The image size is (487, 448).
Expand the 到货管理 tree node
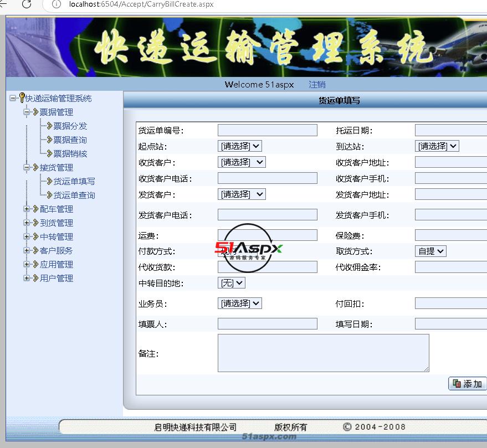coord(27,223)
